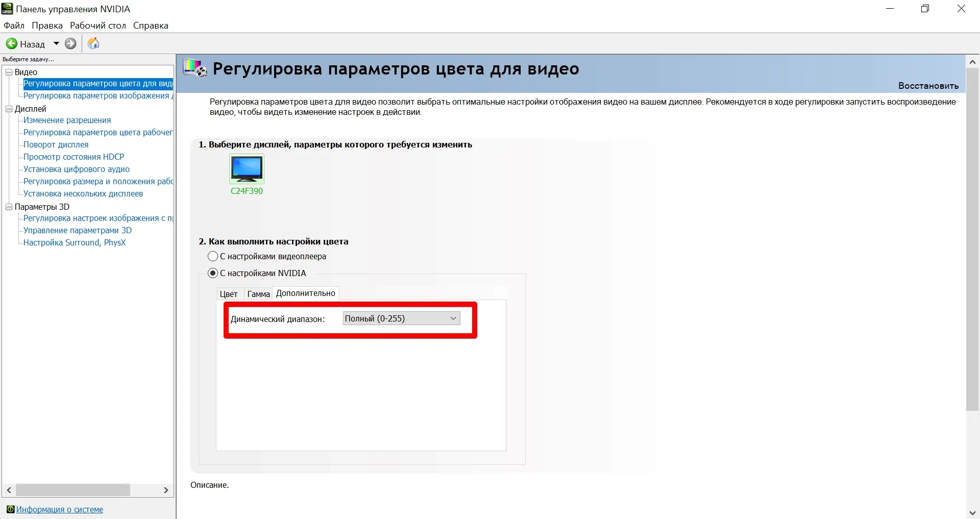980x519 pixels.
Task: Open the Файл menu
Action: (14, 26)
